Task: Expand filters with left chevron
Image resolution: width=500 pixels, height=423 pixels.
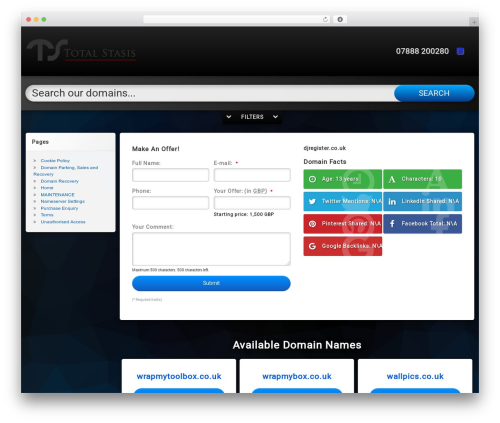Action: 229,117
